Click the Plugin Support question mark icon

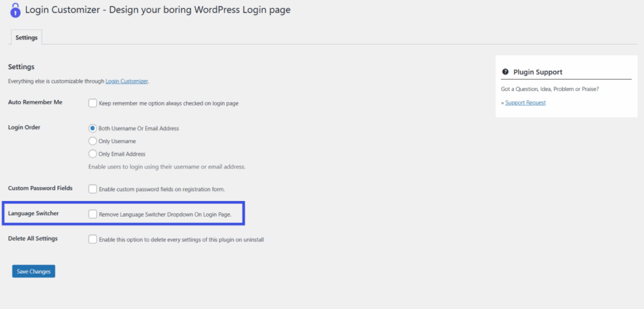point(505,72)
